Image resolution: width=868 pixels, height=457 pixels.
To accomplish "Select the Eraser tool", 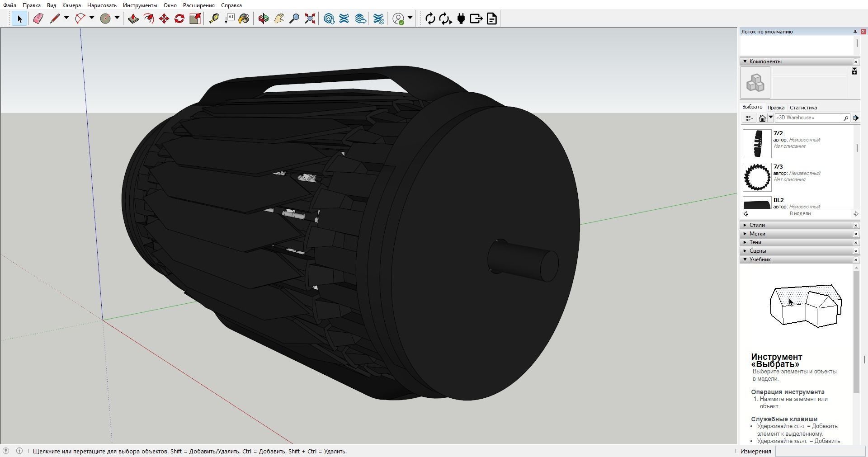I will pyautogui.click(x=38, y=19).
